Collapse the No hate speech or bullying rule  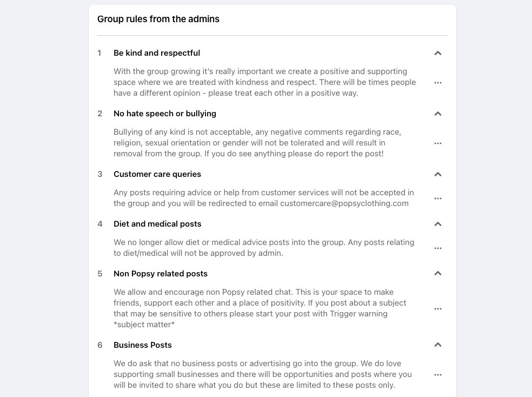[x=438, y=114]
